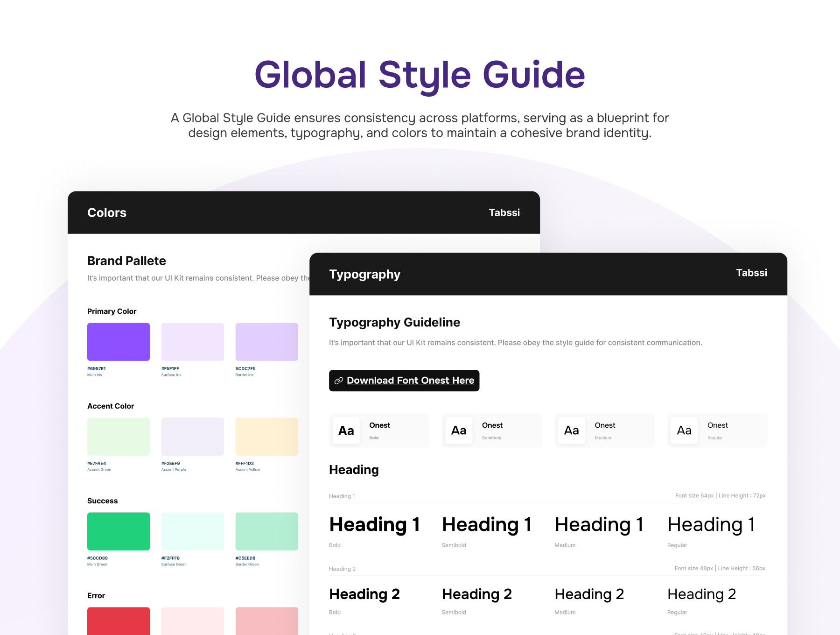The height and width of the screenshot is (635, 840).
Task: Click the Onest Medium Aa font card
Action: pyautogui.click(x=605, y=430)
